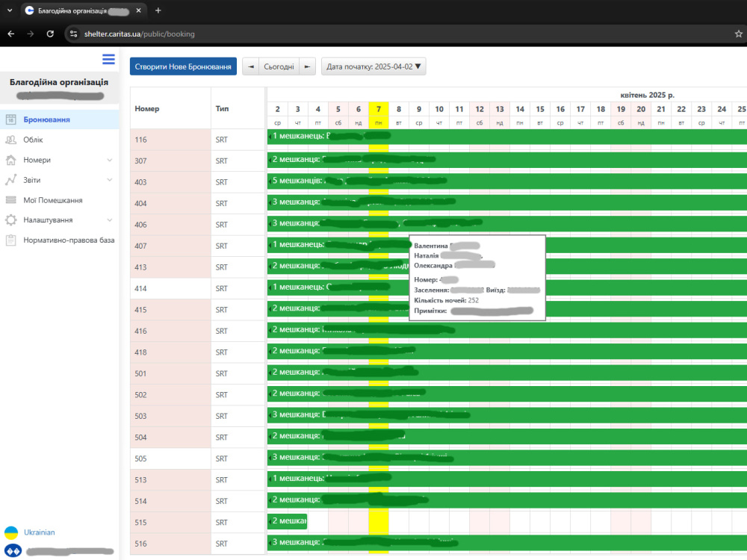Click room number 414 cell

[170, 288]
